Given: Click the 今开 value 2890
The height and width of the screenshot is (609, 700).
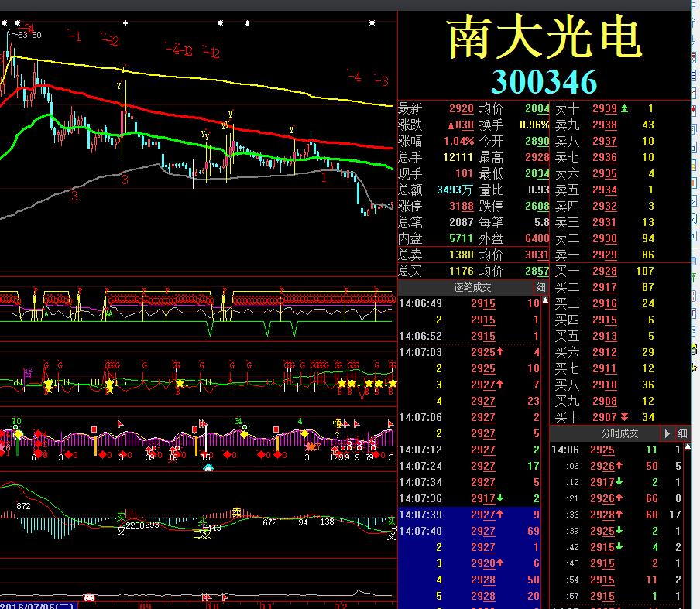Looking at the screenshot, I should tap(537, 142).
